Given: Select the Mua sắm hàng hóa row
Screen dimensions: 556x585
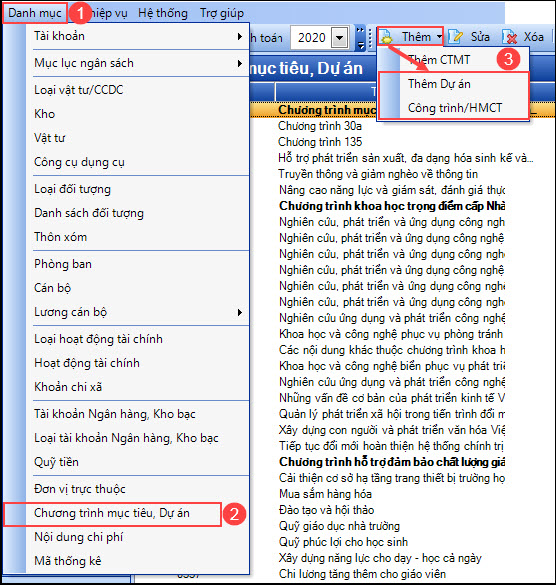Looking at the screenshot, I should coord(325,494).
